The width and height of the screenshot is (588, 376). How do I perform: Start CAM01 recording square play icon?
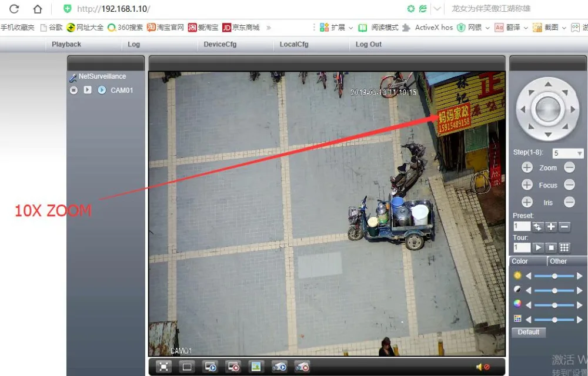[88, 90]
